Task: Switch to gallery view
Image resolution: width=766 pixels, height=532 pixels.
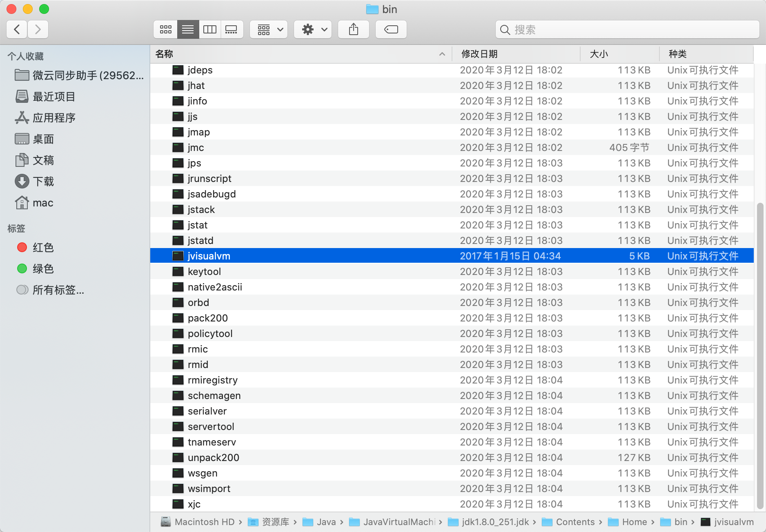Action: click(x=232, y=29)
